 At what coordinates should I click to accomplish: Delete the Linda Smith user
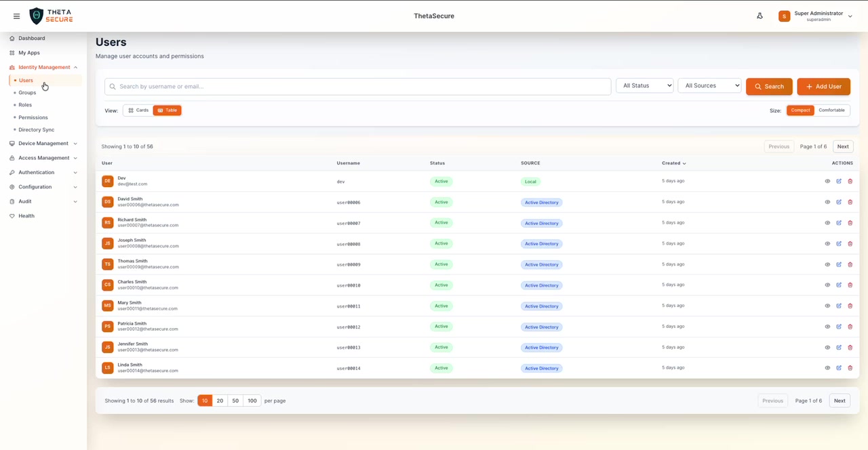[x=850, y=367]
